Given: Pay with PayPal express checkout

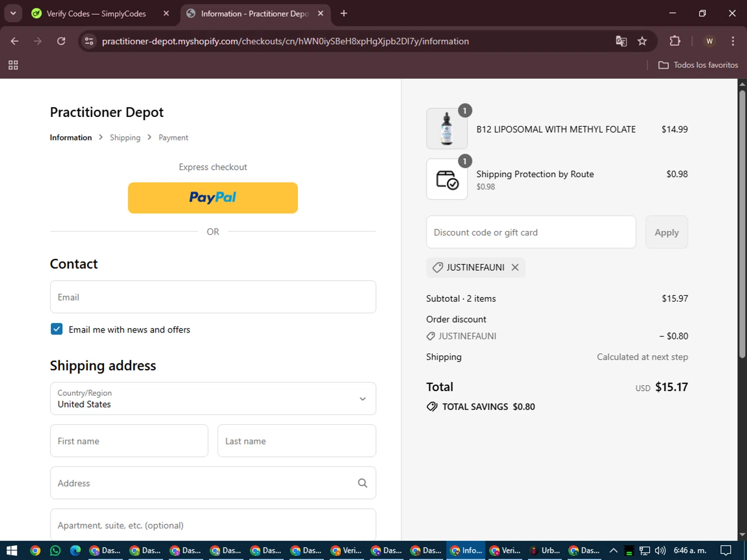Looking at the screenshot, I should coord(213,198).
